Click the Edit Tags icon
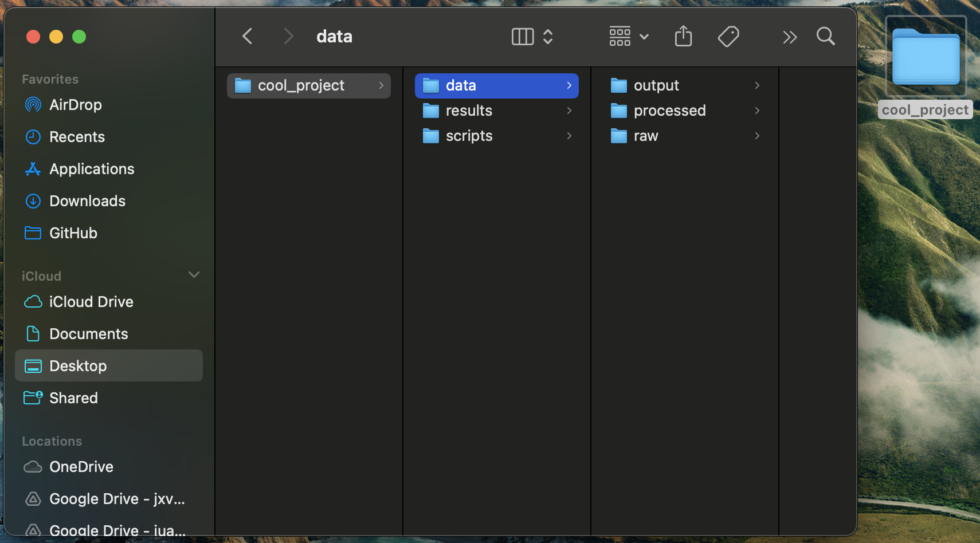Viewport: 980px width, 543px height. 728,37
